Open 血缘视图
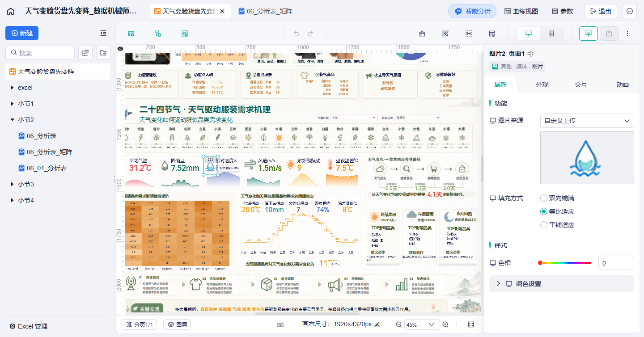644x337 pixels. point(521,11)
